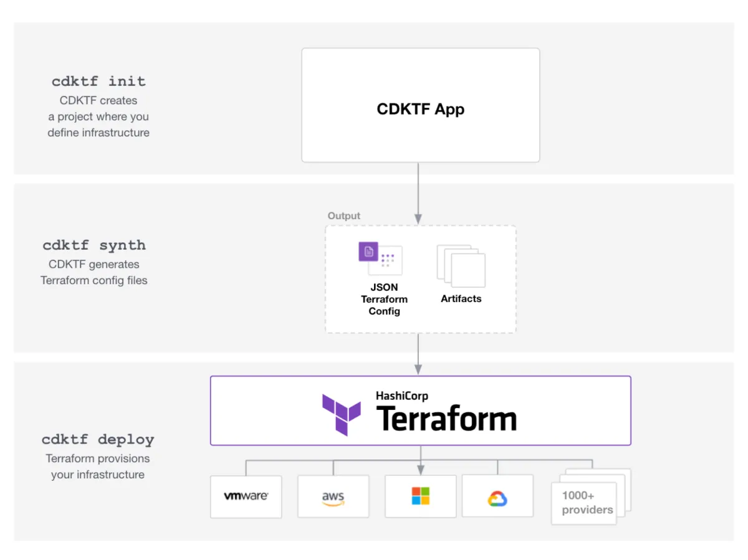The height and width of the screenshot is (560, 748).
Task: Click the "HashiCorp" text above Terraform wordmark
Action: point(402,395)
